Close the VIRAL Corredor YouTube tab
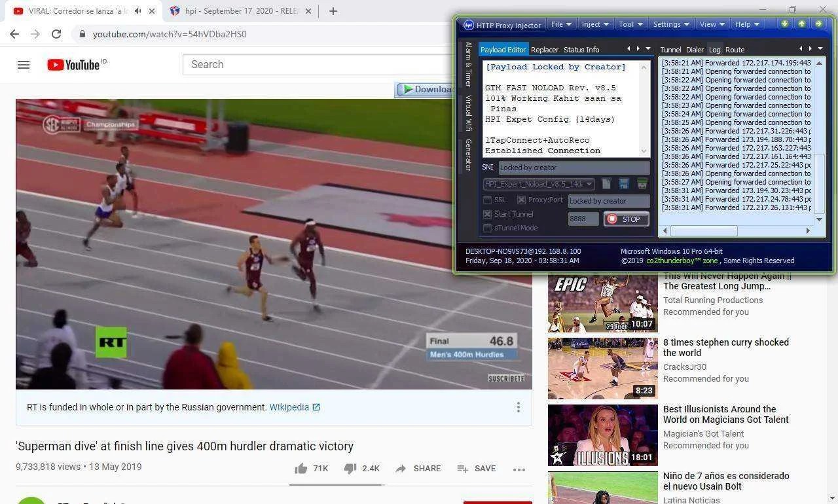 tap(152, 11)
